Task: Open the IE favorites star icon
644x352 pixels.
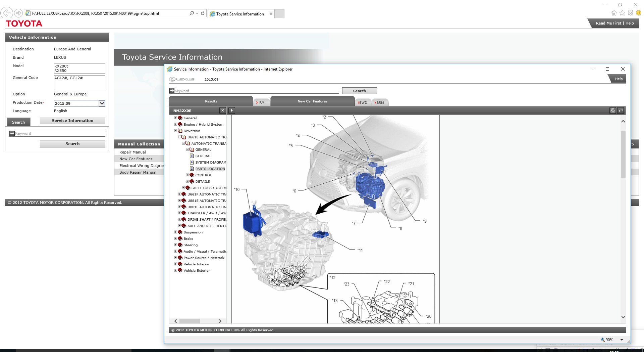Action: coord(622,13)
